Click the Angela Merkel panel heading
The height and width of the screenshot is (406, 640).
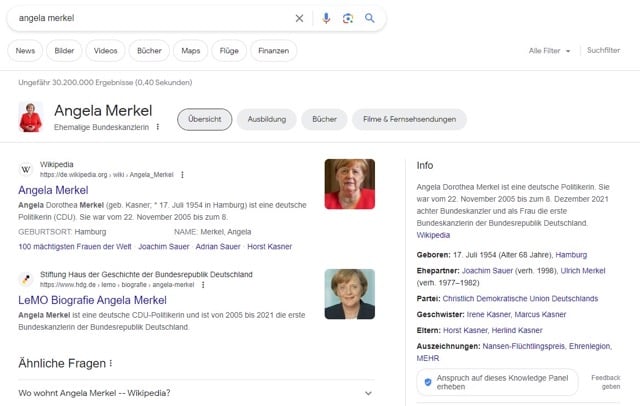tap(103, 111)
